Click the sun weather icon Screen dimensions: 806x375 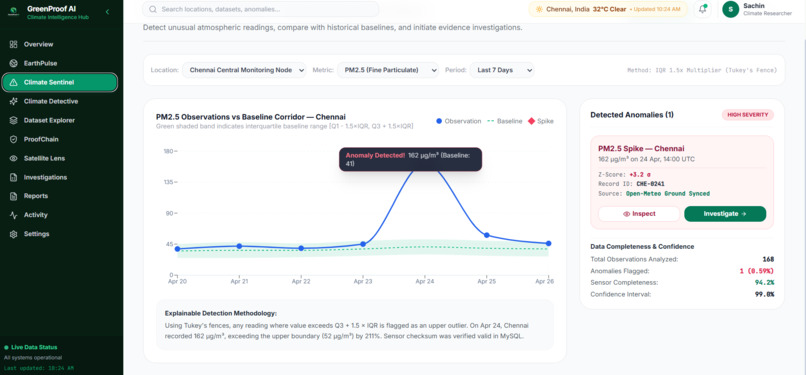[x=539, y=9]
